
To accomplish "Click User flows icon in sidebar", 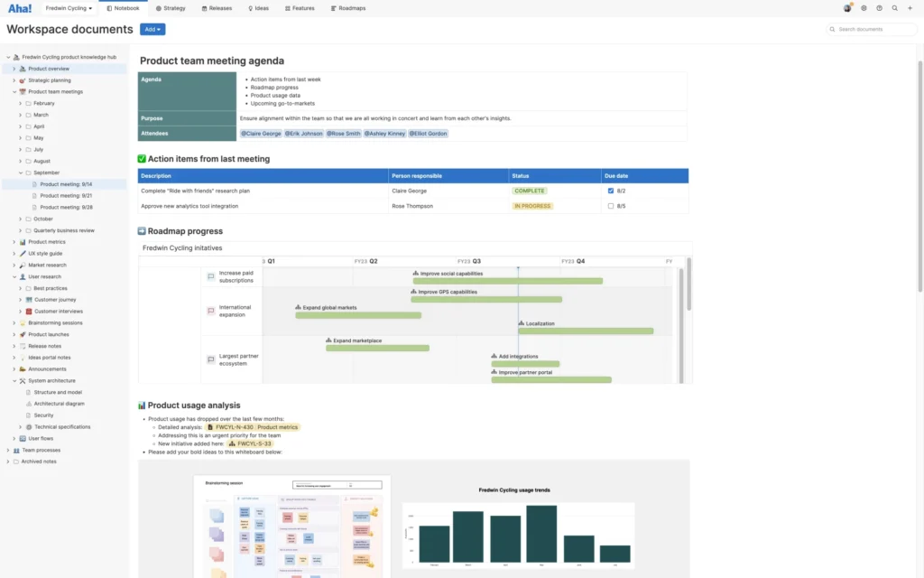I will 23,438.
